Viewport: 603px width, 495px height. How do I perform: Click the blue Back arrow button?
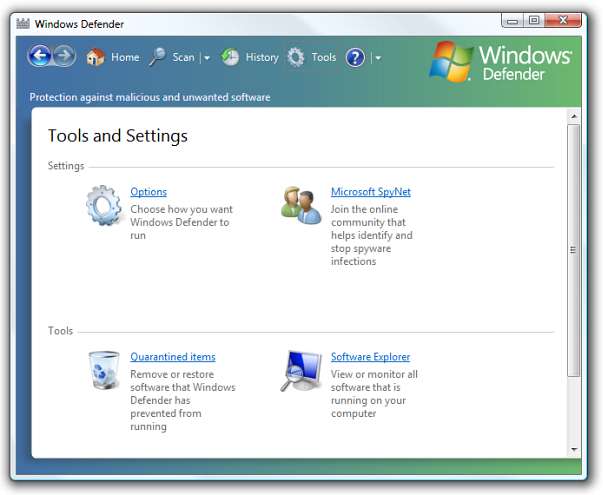coord(40,57)
